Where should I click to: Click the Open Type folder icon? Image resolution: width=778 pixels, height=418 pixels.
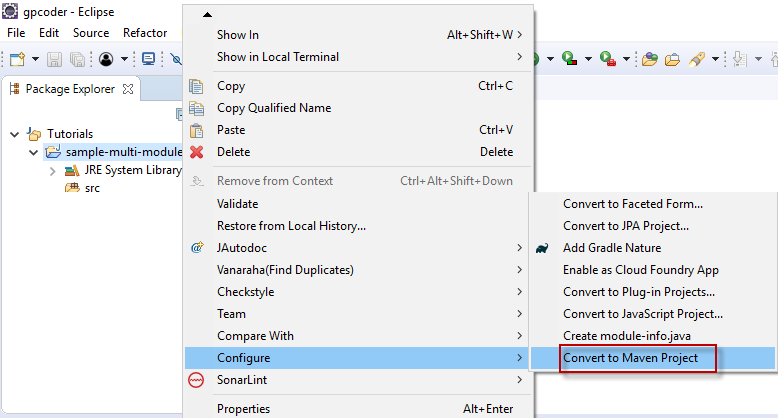[650, 59]
